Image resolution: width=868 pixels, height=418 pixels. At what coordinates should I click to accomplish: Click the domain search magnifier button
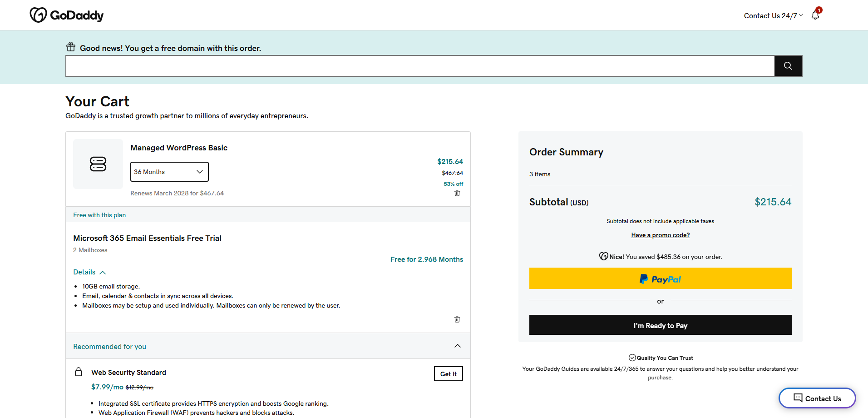(x=788, y=66)
